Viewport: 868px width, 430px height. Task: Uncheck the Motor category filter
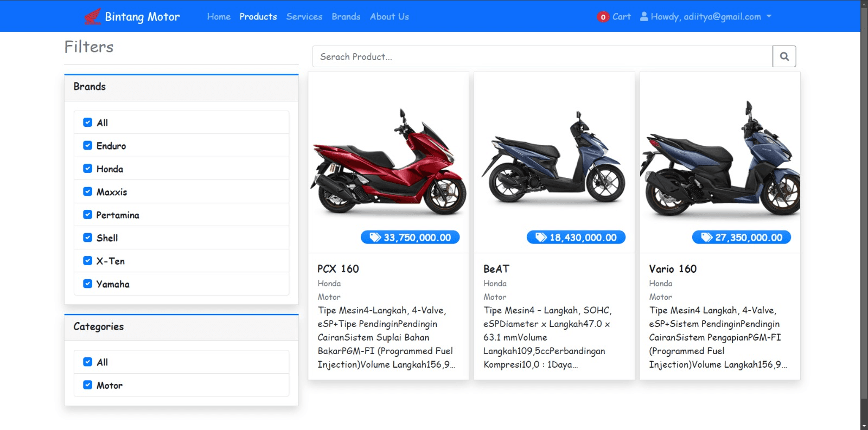tap(87, 385)
